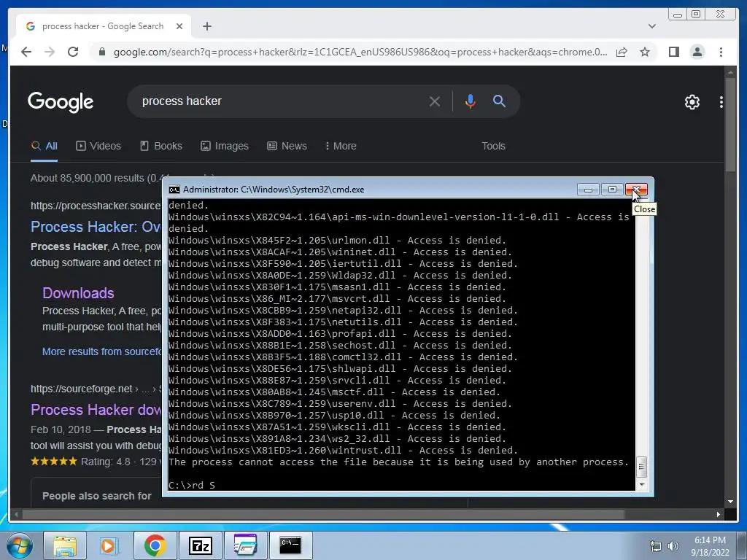The height and width of the screenshot is (560, 747).
Task: Minimize the Chrome browser window
Action: pyautogui.click(x=678, y=15)
